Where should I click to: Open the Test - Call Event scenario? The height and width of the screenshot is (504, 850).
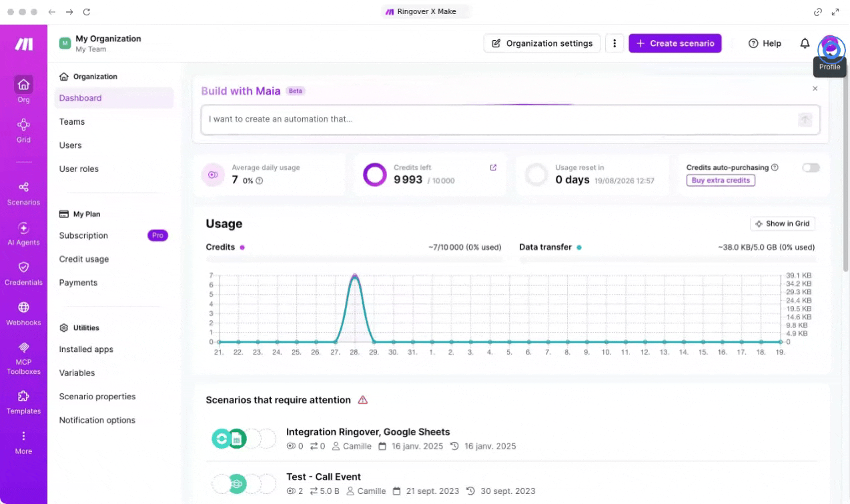[x=324, y=477]
